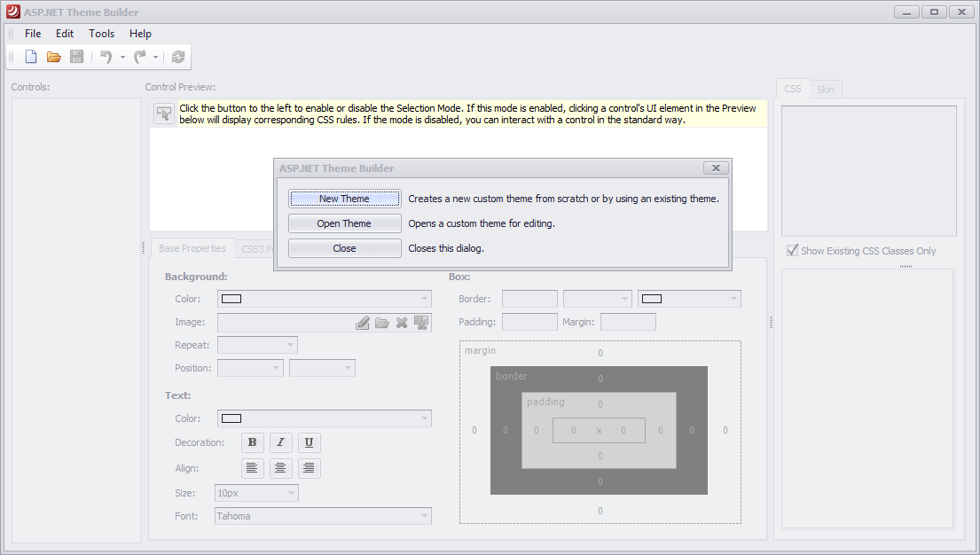Open the Font dropdown showing Tahoma
Screen dimensions: 980x555
(425, 516)
